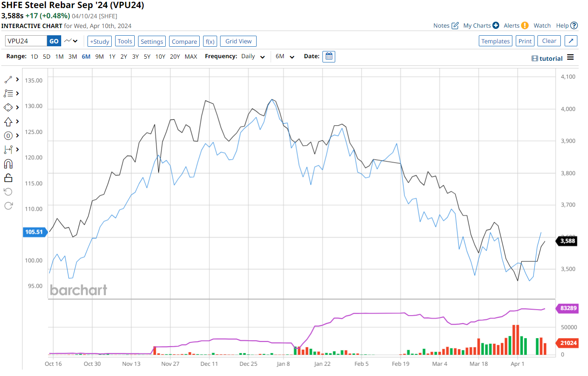Expand the shapes tool submenu arrow
588x376 pixels.
coord(17,107)
